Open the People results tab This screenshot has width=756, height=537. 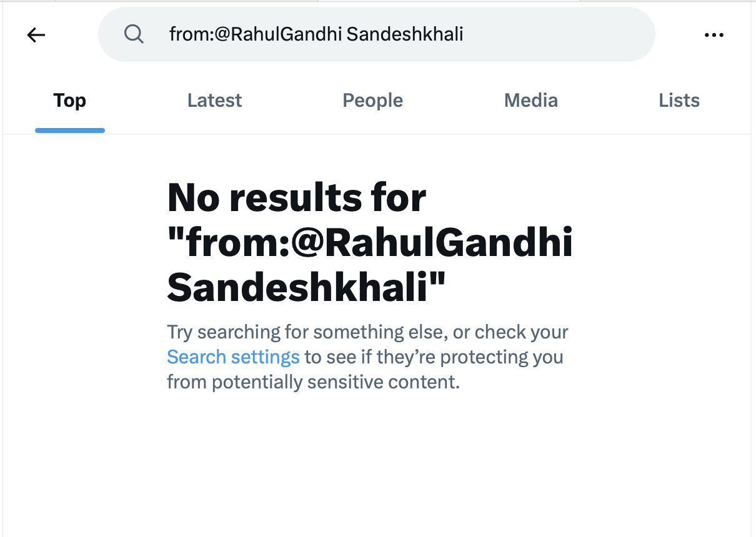click(372, 101)
